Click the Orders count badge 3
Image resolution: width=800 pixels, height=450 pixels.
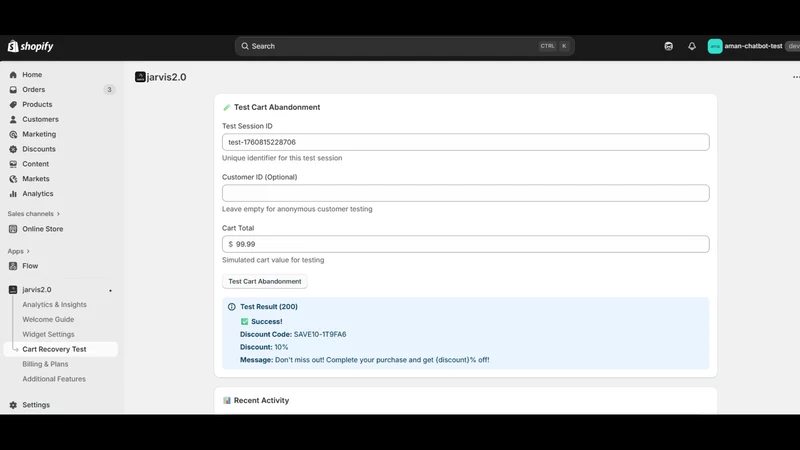pyautogui.click(x=109, y=89)
